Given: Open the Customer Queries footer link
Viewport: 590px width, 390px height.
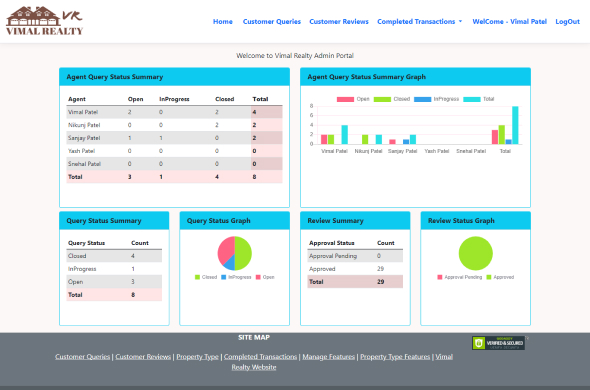Looking at the screenshot, I should click(82, 357).
